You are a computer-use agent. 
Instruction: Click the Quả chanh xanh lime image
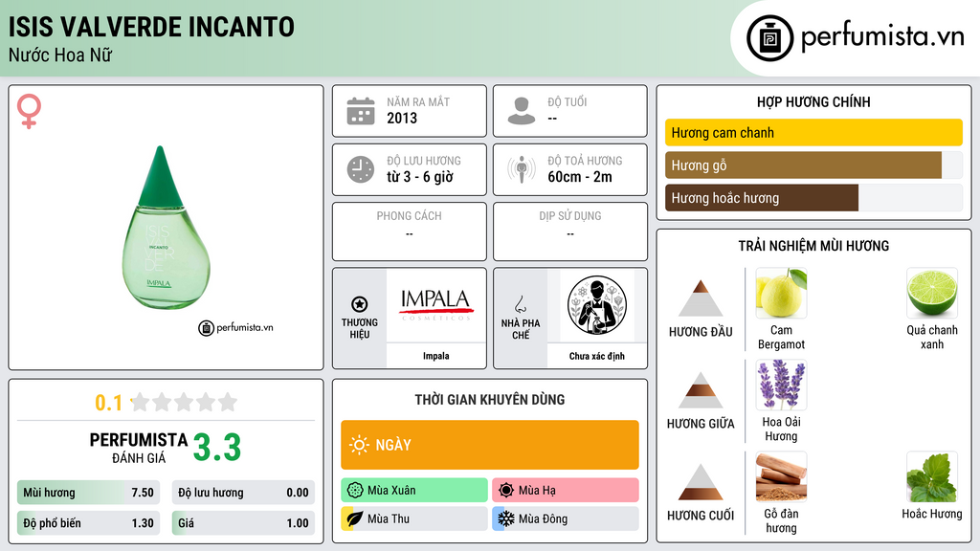click(932, 294)
